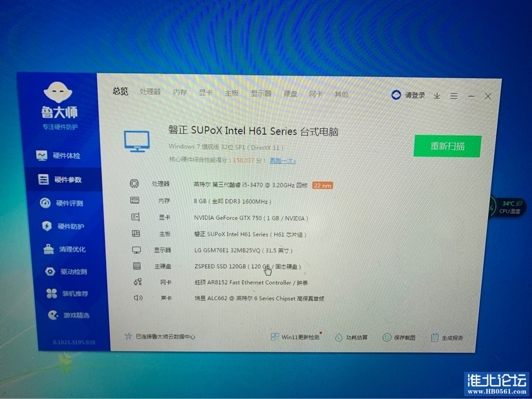Open the hamburger menu icon
Image resolution: width=532 pixels, height=399 pixels.
point(454,96)
